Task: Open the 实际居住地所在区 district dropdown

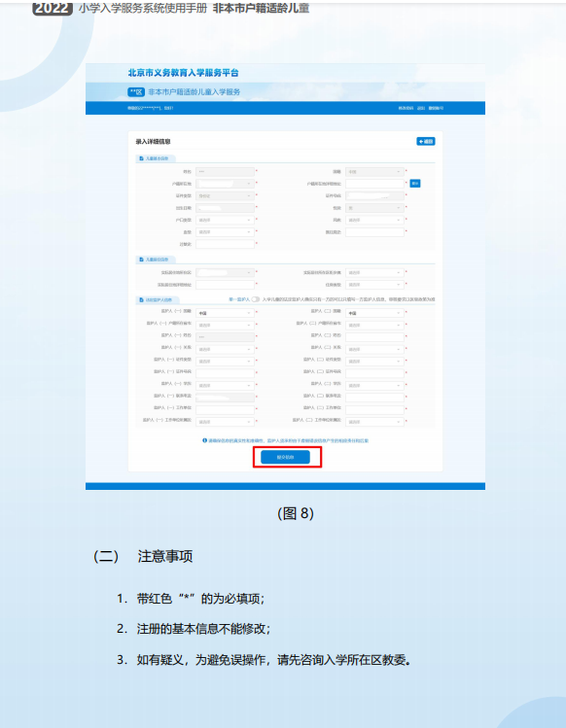Action: click(225, 272)
